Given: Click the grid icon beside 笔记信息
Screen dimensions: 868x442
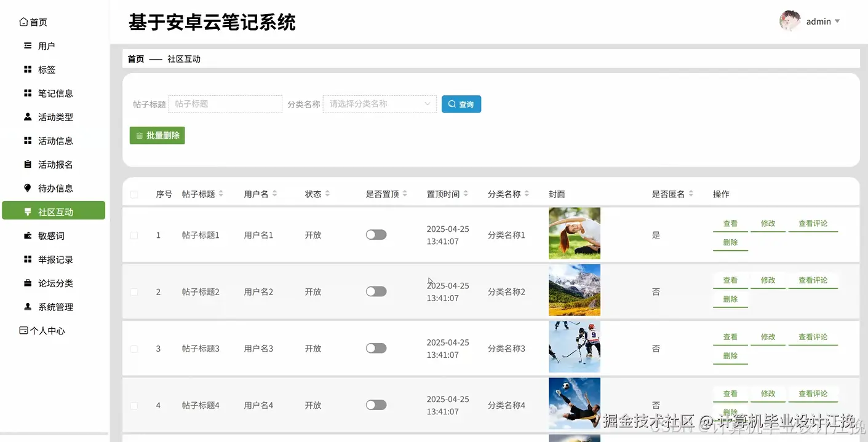Looking at the screenshot, I should click(x=28, y=93).
